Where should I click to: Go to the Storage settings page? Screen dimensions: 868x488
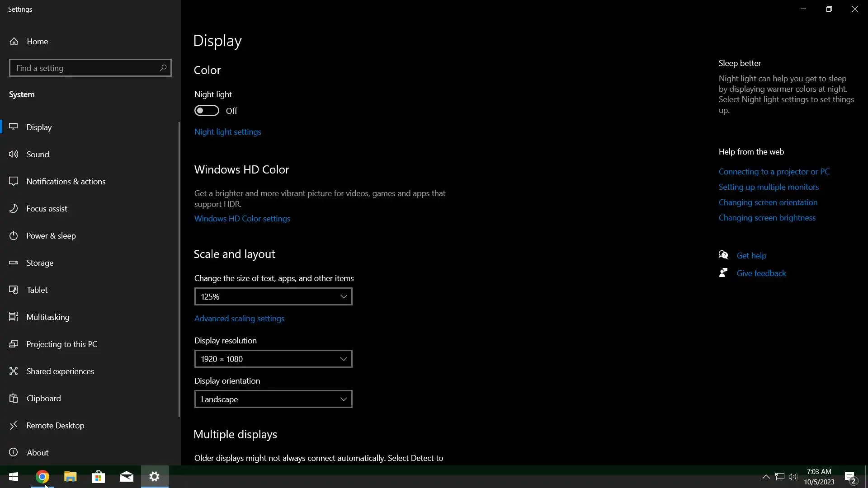40,263
